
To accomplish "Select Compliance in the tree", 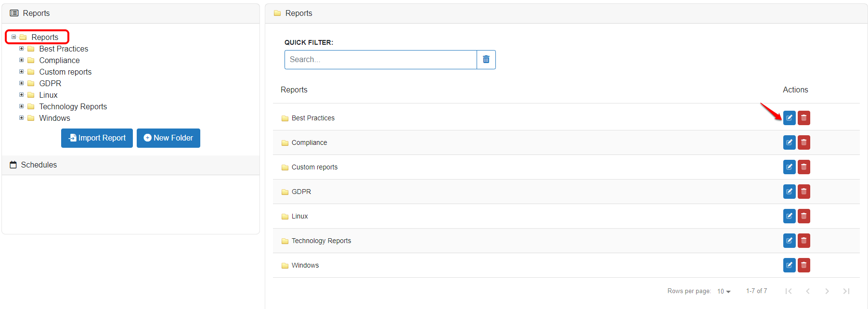I will click(59, 60).
